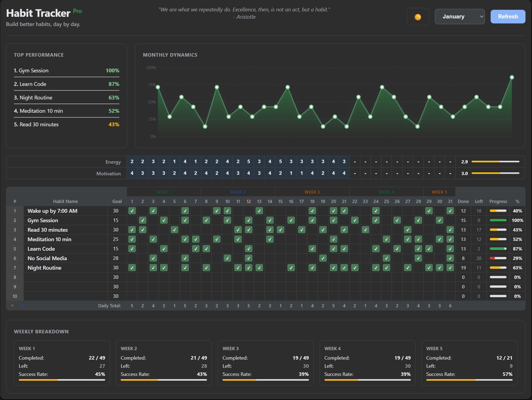Uncheck Wake up by 7:00 AM on day 1
Image resolution: width=532 pixels, height=400 pixels.
pyautogui.click(x=132, y=211)
